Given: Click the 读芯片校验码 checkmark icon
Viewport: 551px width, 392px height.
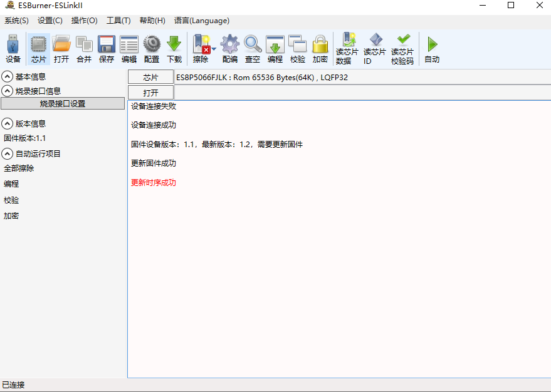Looking at the screenshot, I should click(402, 49).
